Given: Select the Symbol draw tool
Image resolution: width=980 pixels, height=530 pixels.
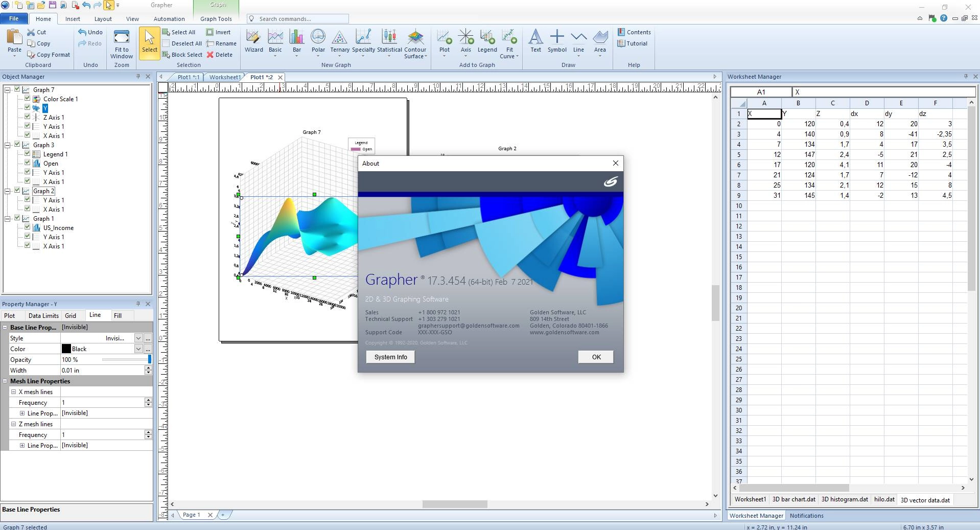Looking at the screenshot, I should (x=557, y=41).
